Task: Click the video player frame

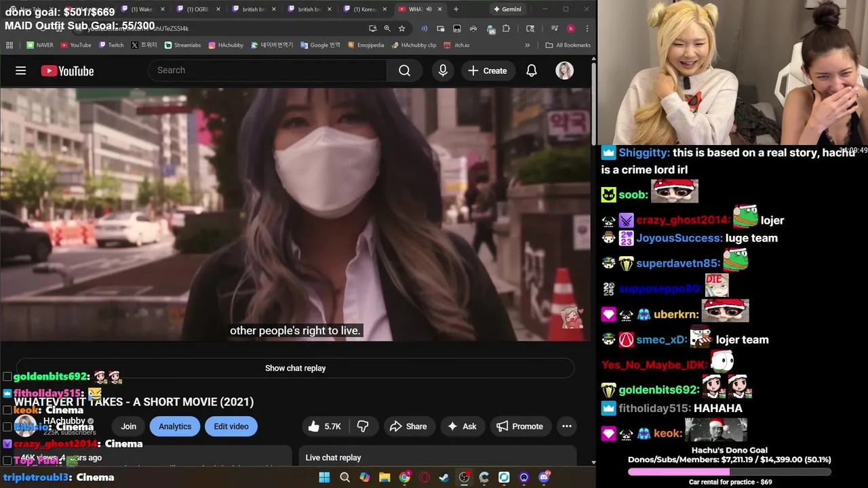Action: [296, 214]
